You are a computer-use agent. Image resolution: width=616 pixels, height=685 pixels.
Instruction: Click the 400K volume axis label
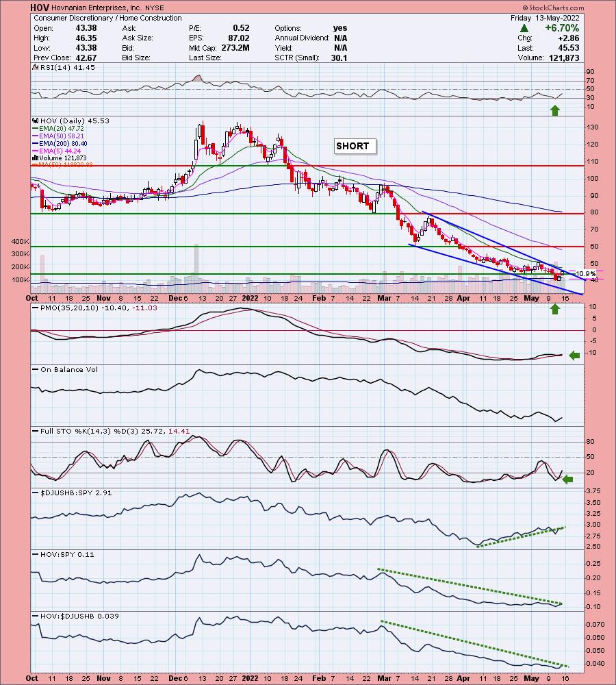[20, 241]
